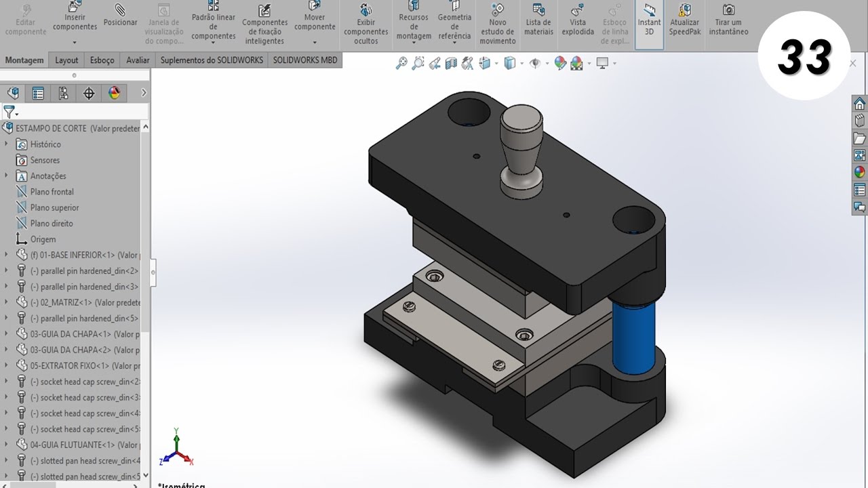Expand 01-BASE INFERIOR<1> node

pyautogui.click(x=6, y=255)
